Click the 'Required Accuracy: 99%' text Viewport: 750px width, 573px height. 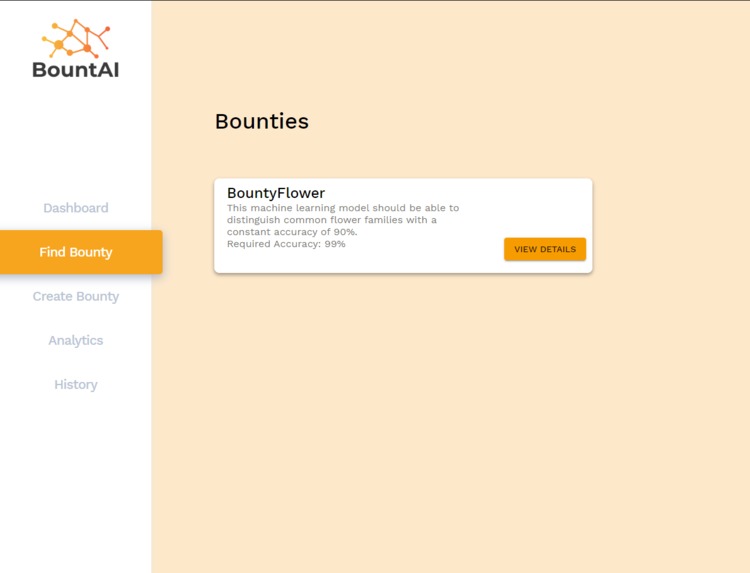point(286,244)
